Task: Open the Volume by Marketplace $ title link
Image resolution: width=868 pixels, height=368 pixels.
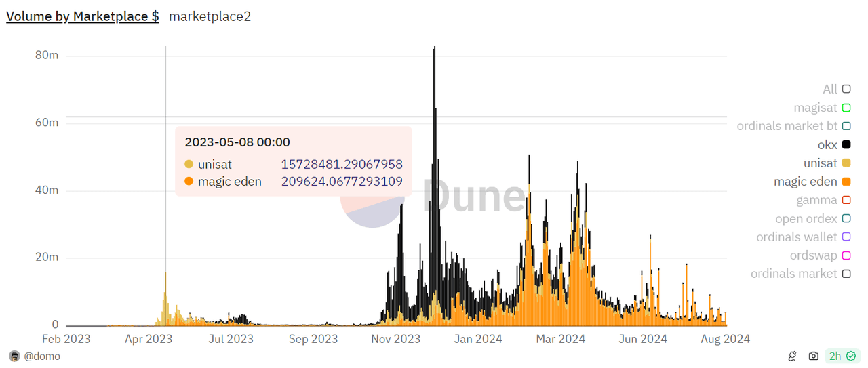Action: [83, 16]
